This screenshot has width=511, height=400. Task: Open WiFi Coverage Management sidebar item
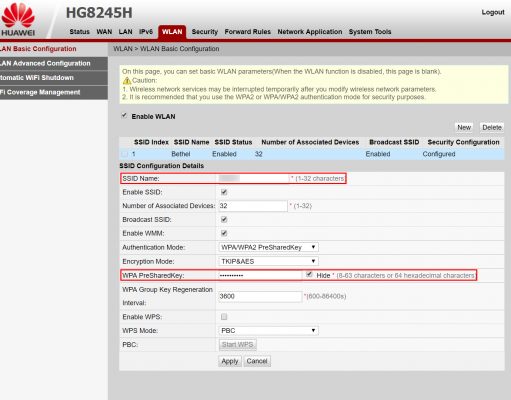54,92
